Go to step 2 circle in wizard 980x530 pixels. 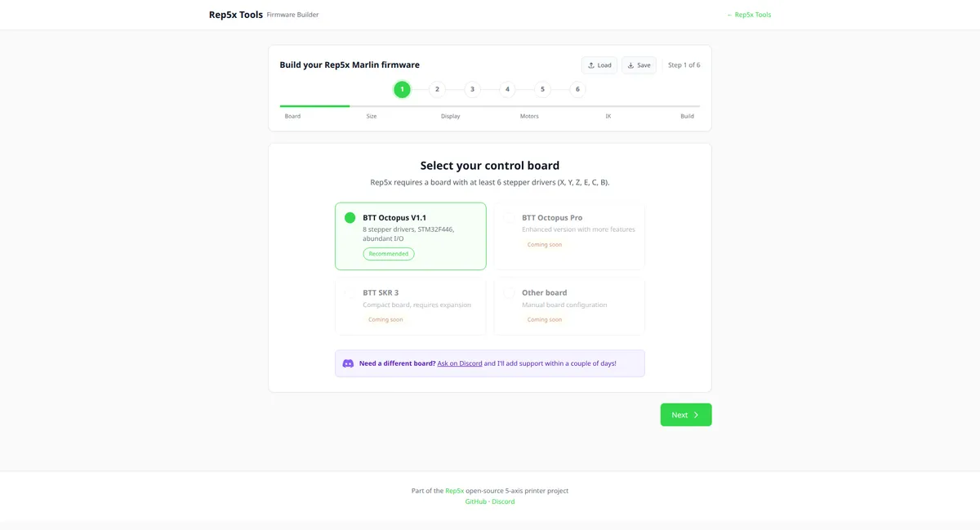[437, 90]
